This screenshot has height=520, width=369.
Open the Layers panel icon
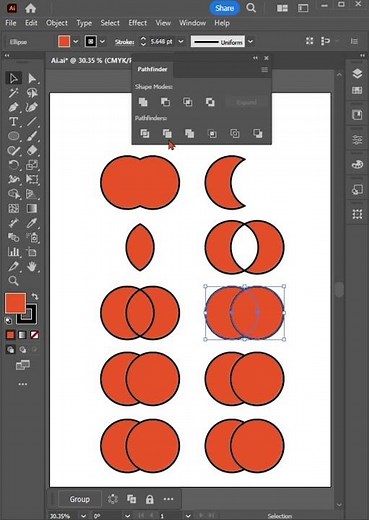coord(357,73)
